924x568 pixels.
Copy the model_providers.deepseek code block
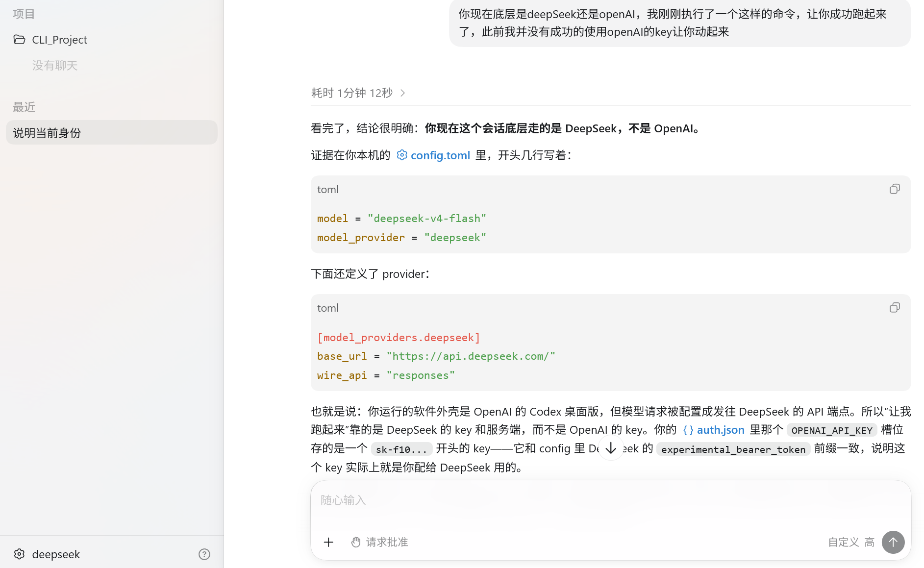pyautogui.click(x=895, y=308)
